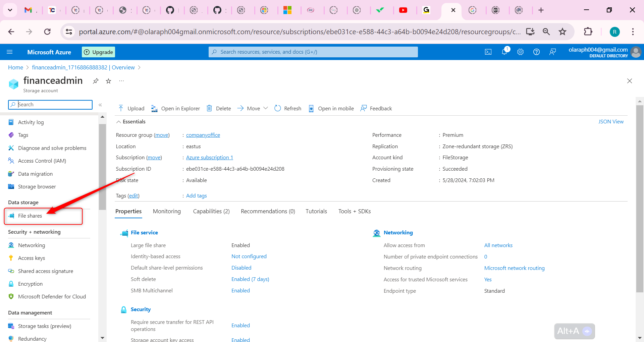Reload the page in the browser
The image size is (644, 342).
(47, 32)
